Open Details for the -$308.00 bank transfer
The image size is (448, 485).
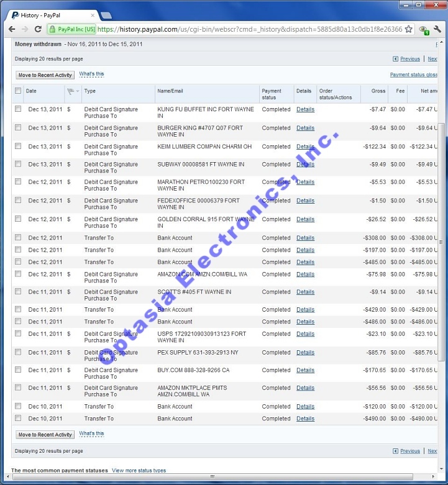tap(305, 238)
